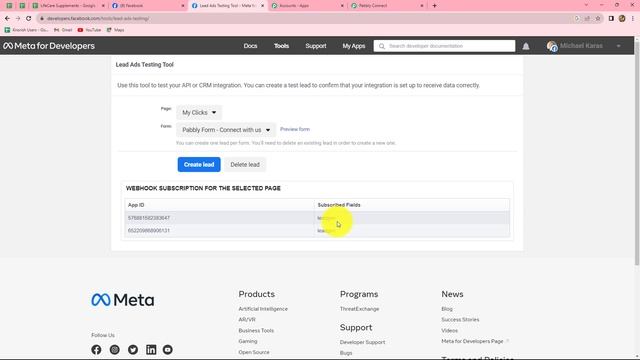The width and height of the screenshot is (640, 360).
Task: Click the search magnifier icon
Action: coord(382,46)
